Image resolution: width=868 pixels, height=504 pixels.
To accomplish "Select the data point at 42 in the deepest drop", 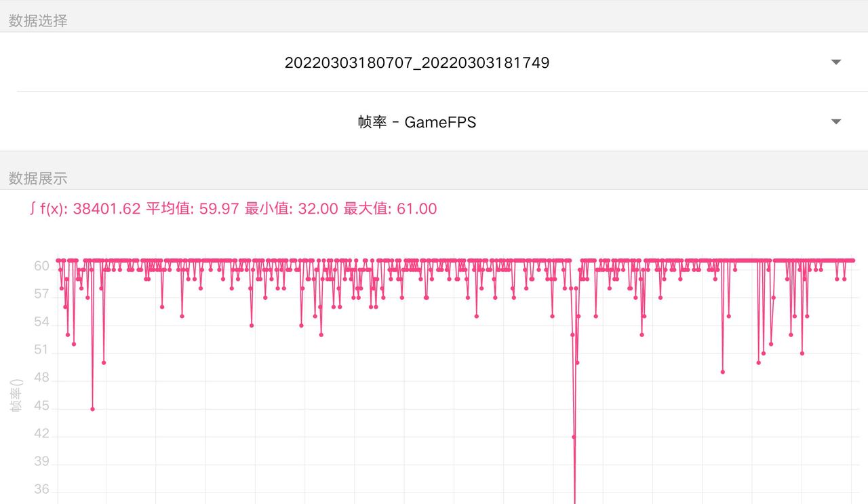I will click(x=574, y=437).
